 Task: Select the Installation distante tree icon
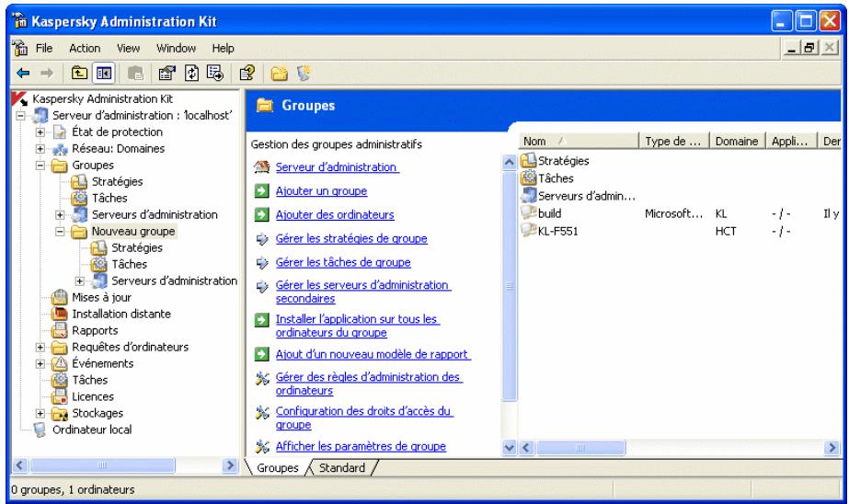pos(59,314)
